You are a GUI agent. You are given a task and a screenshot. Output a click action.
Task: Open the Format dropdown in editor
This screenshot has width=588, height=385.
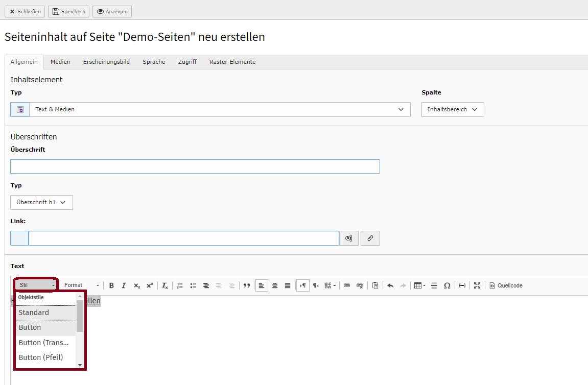81,285
